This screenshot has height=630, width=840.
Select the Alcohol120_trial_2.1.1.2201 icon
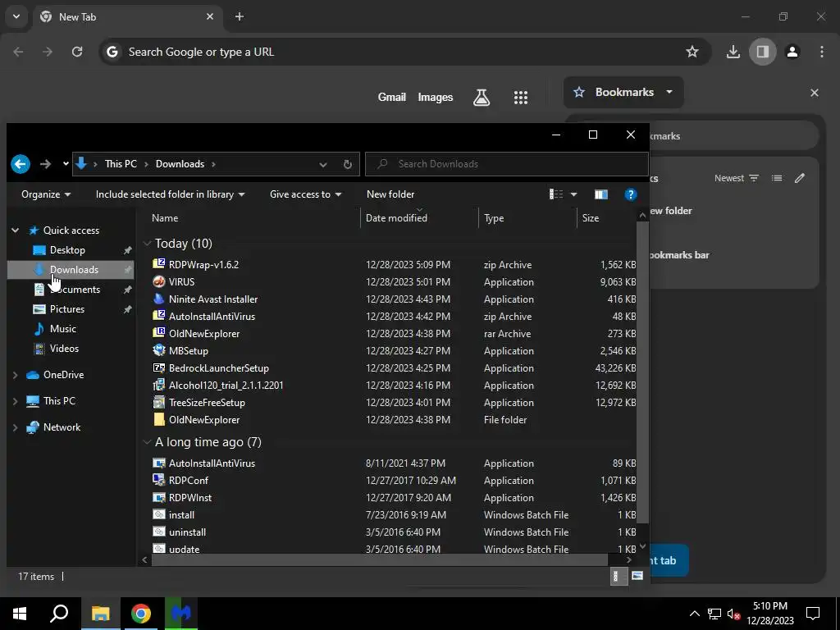[x=158, y=385]
